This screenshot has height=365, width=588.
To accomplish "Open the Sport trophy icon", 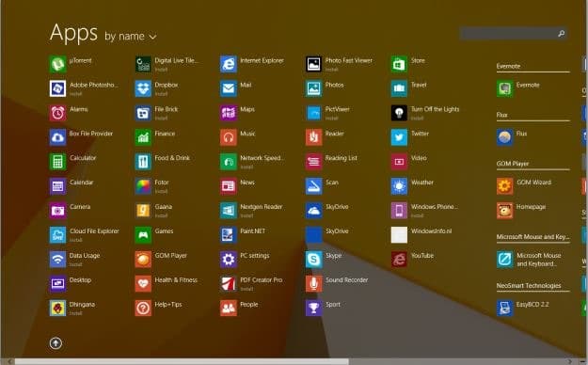I will pyautogui.click(x=314, y=308).
